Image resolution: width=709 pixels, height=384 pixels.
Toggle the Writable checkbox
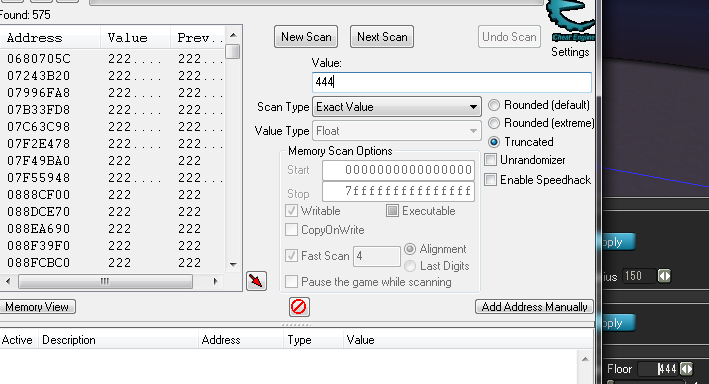[292, 211]
